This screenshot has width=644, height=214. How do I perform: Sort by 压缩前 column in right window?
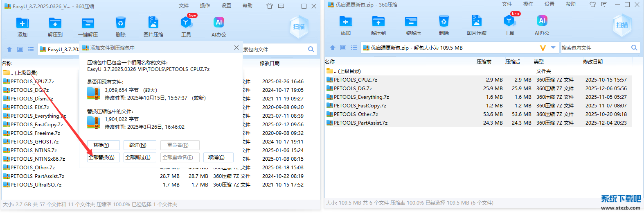[x=484, y=61]
